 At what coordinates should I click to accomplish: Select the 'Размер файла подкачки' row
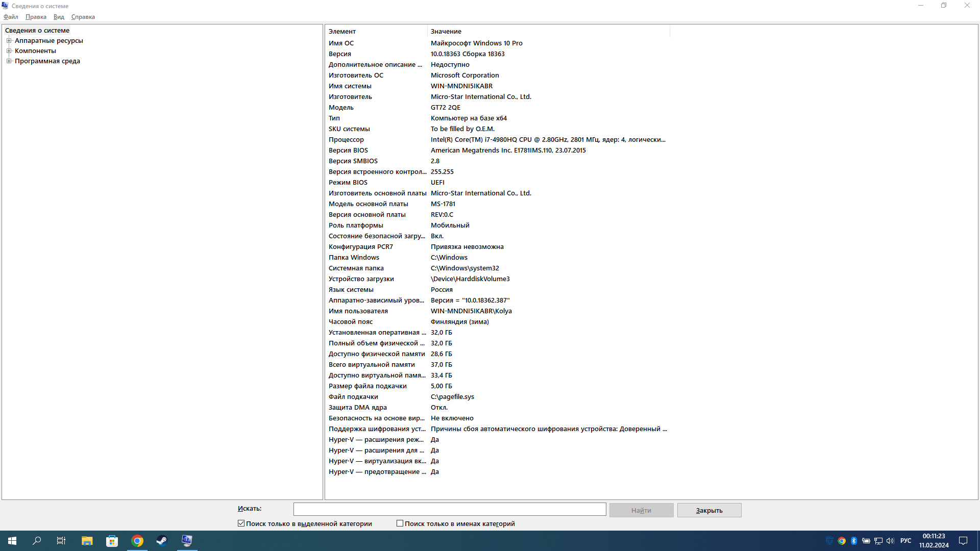pyautogui.click(x=498, y=386)
